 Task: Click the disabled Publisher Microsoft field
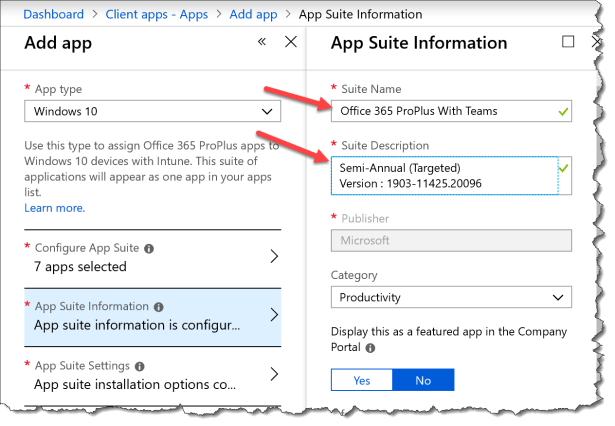click(451, 240)
